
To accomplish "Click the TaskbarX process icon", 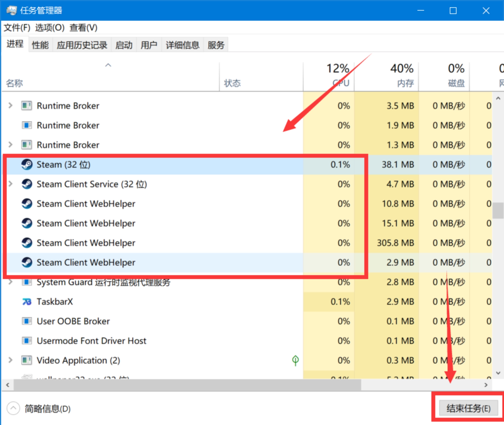I will pyautogui.click(x=27, y=302).
